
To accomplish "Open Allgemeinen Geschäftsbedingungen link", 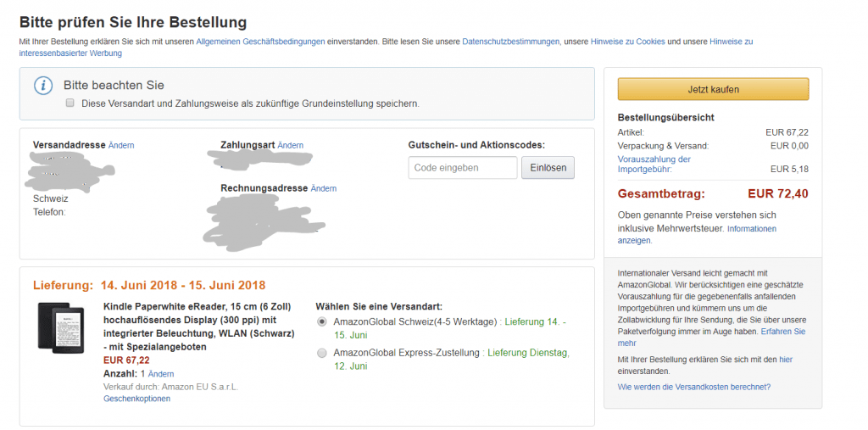I will pos(260,42).
